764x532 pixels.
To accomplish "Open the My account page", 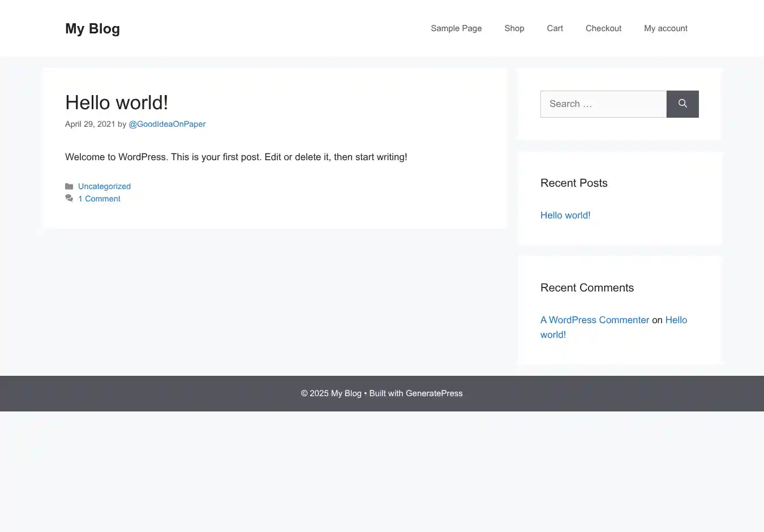I will click(666, 28).
